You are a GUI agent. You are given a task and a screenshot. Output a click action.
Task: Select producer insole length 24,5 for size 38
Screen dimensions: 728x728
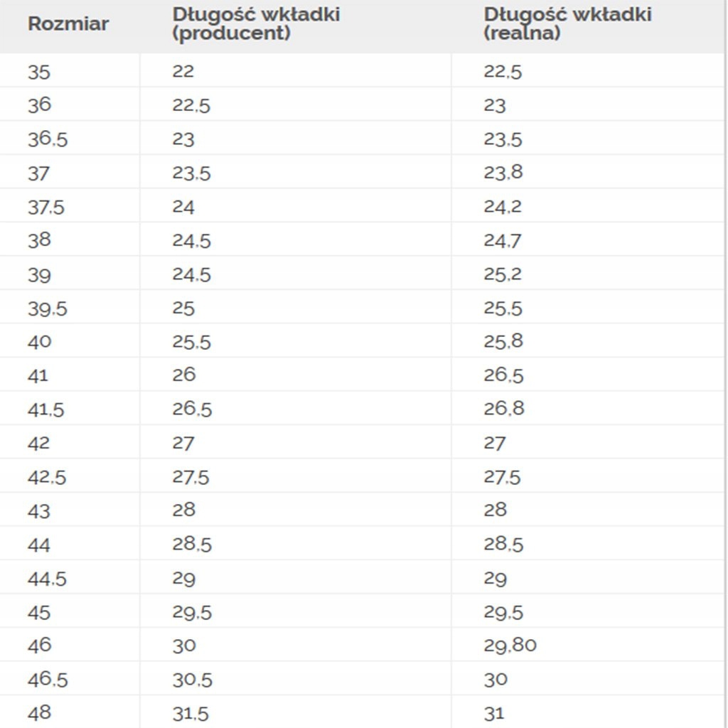[x=191, y=241]
